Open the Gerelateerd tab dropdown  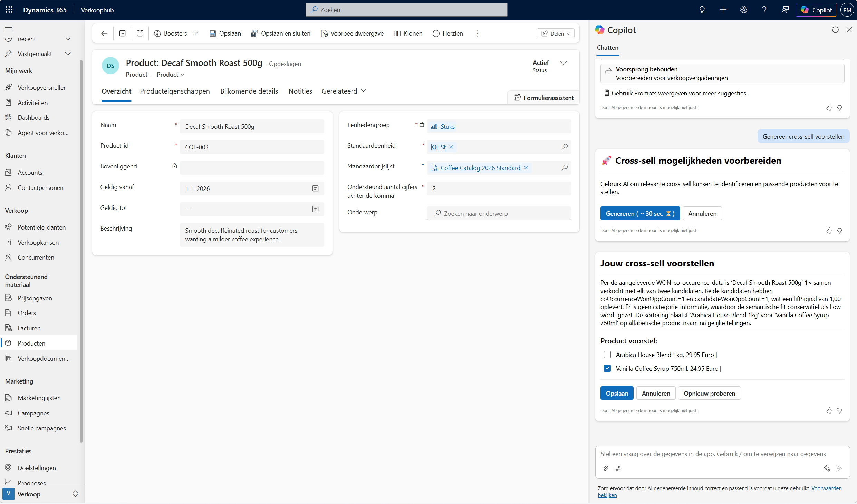344,91
